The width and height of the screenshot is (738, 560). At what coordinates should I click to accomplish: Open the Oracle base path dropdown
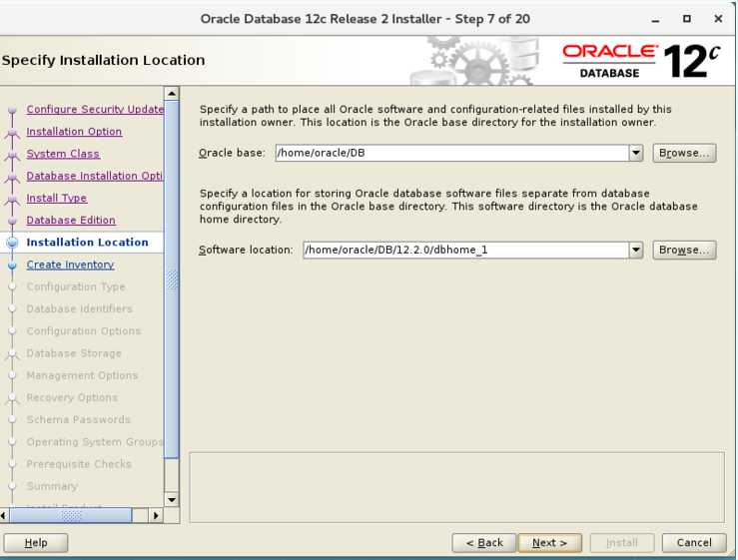tap(636, 153)
